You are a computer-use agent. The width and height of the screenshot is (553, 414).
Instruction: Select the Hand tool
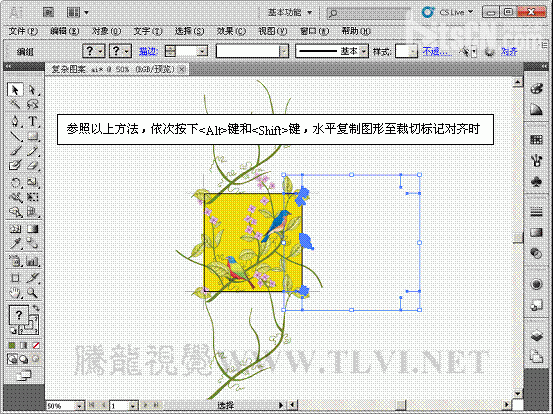(x=15, y=293)
